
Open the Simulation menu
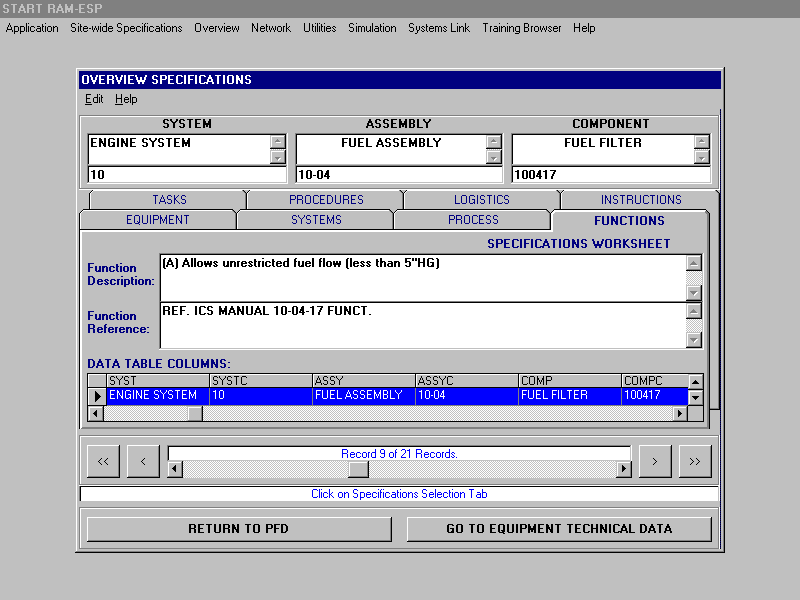(x=372, y=28)
